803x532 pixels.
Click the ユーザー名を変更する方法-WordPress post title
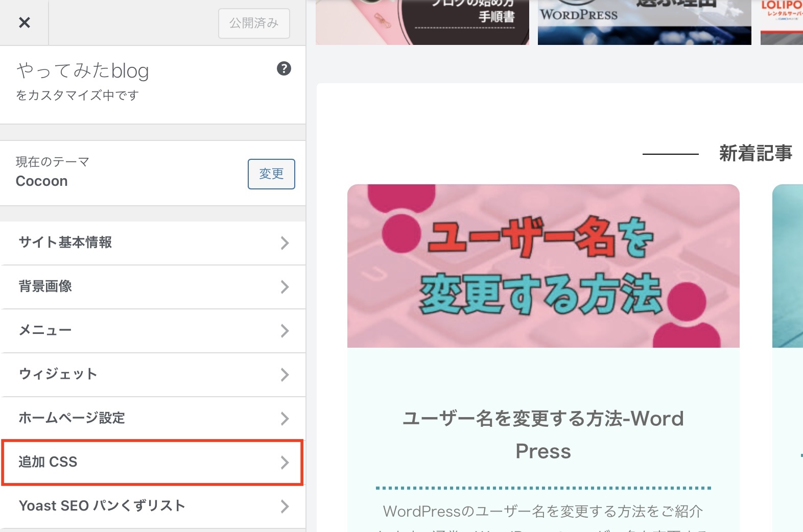point(543,434)
